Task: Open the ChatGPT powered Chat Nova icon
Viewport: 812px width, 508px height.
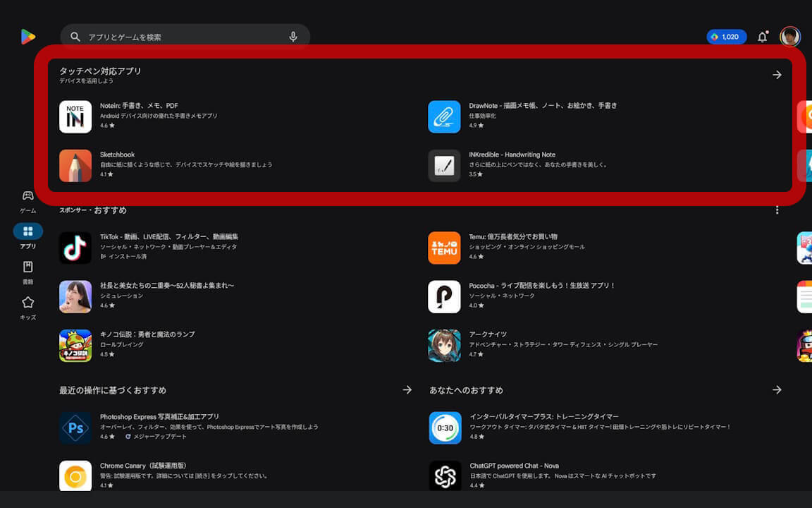Action: click(444, 476)
